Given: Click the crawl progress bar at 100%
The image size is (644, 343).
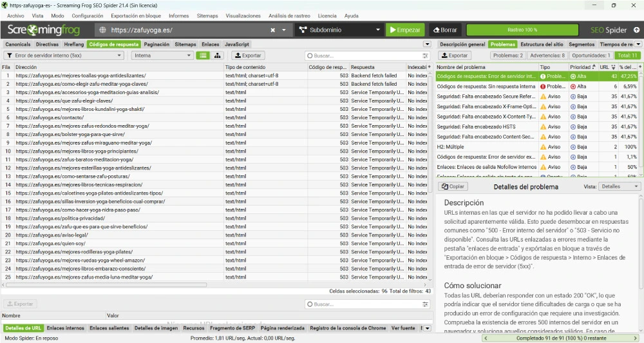Looking at the screenshot, I should point(522,30).
